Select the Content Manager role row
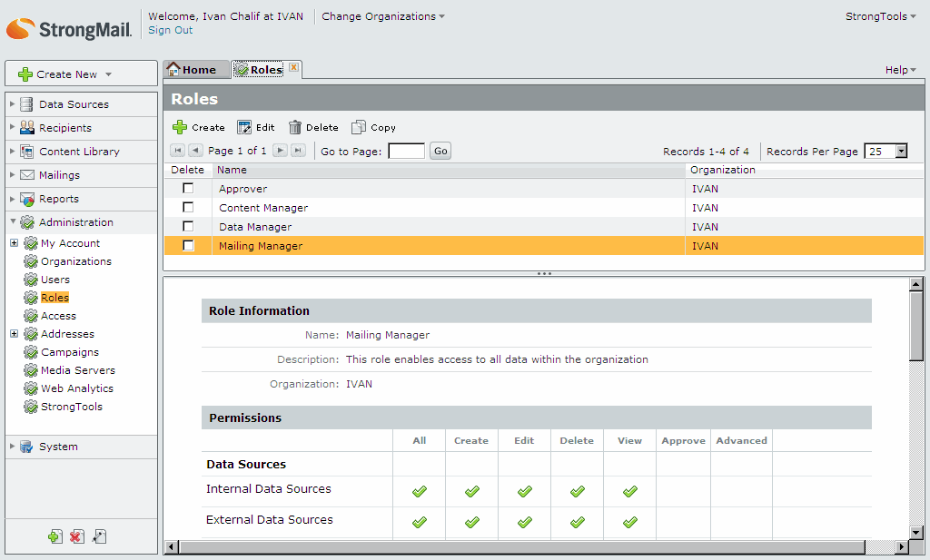 (x=544, y=208)
